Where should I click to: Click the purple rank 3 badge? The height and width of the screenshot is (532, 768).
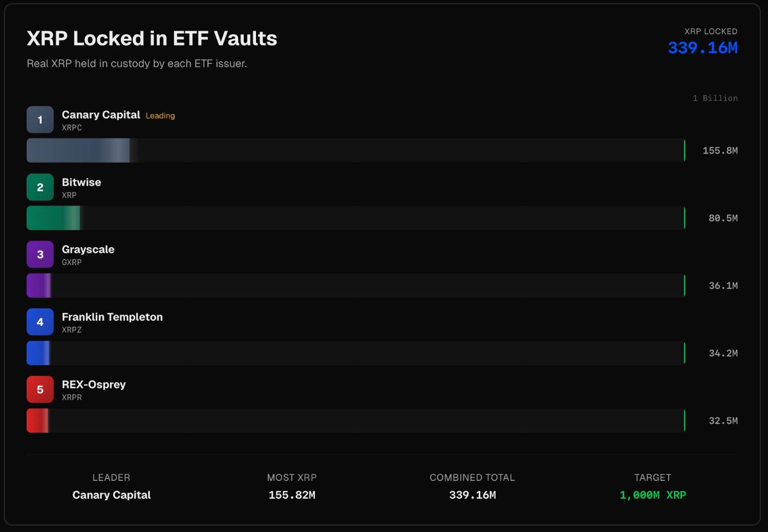pos(40,254)
